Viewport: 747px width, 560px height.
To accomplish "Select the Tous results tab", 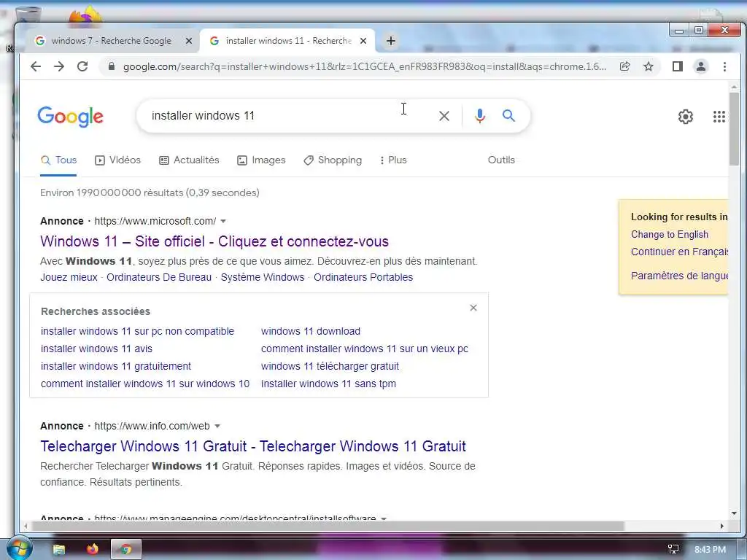I will point(58,160).
